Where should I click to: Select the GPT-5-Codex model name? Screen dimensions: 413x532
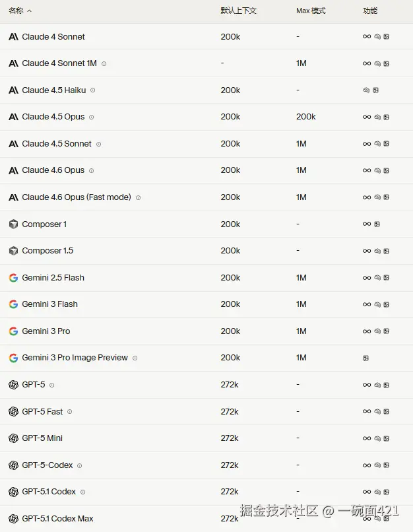48,465
